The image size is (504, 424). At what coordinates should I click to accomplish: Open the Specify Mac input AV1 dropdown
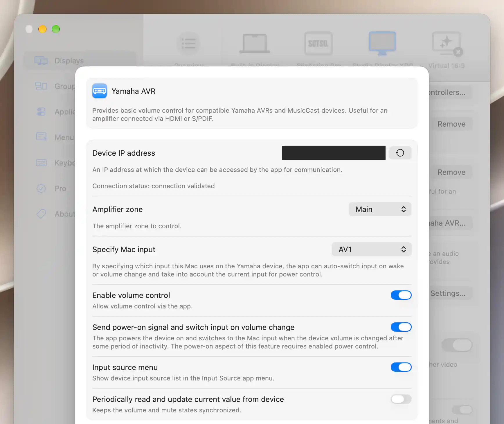(x=372, y=249)
